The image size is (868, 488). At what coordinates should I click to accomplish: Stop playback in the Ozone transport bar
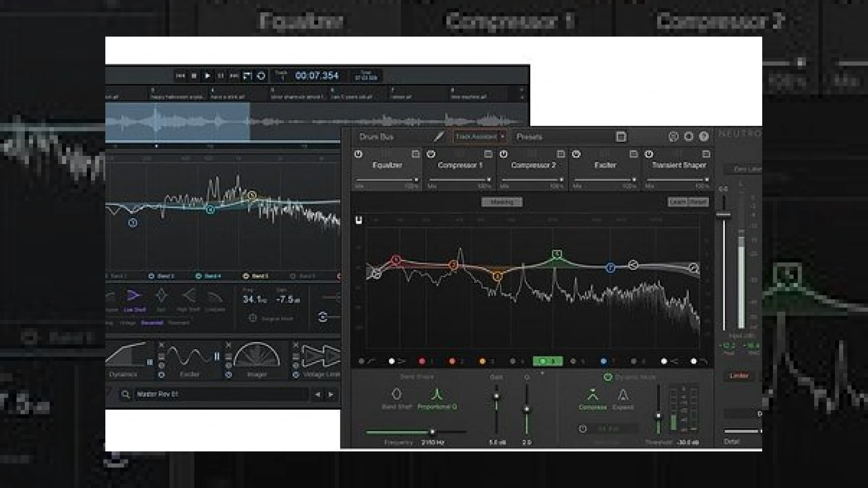[194, 76]
